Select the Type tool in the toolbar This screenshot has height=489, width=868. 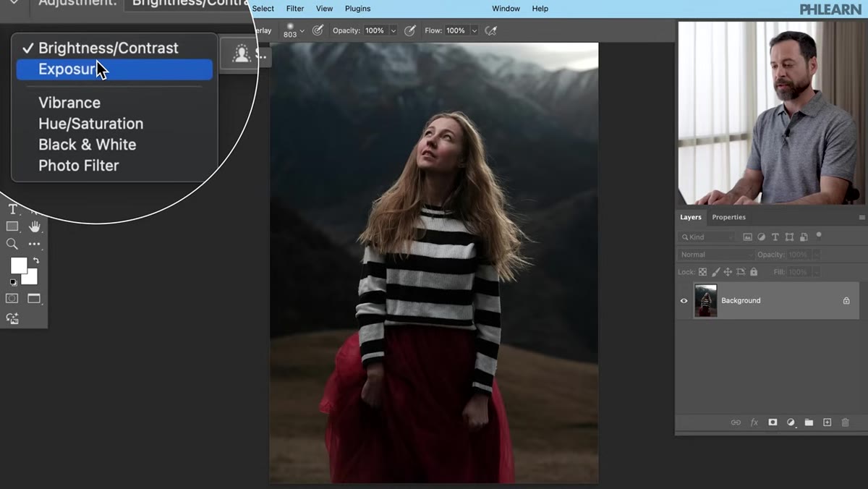[12, 210]
